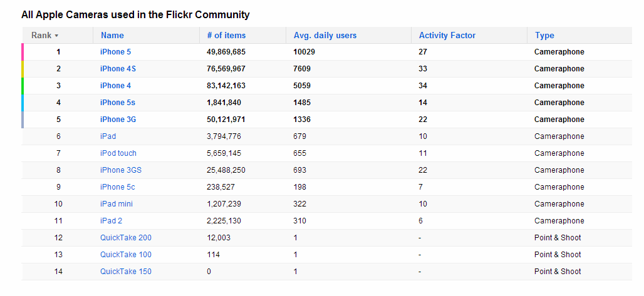Click the iPhone 5c link
This screenshot has height=296, width=644.
118,187
